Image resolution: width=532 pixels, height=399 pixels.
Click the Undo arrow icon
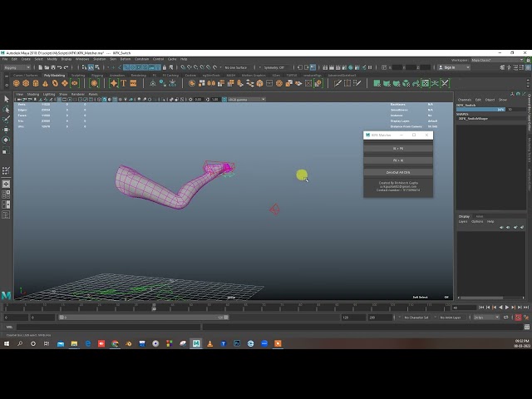click(x=60, y=67)
